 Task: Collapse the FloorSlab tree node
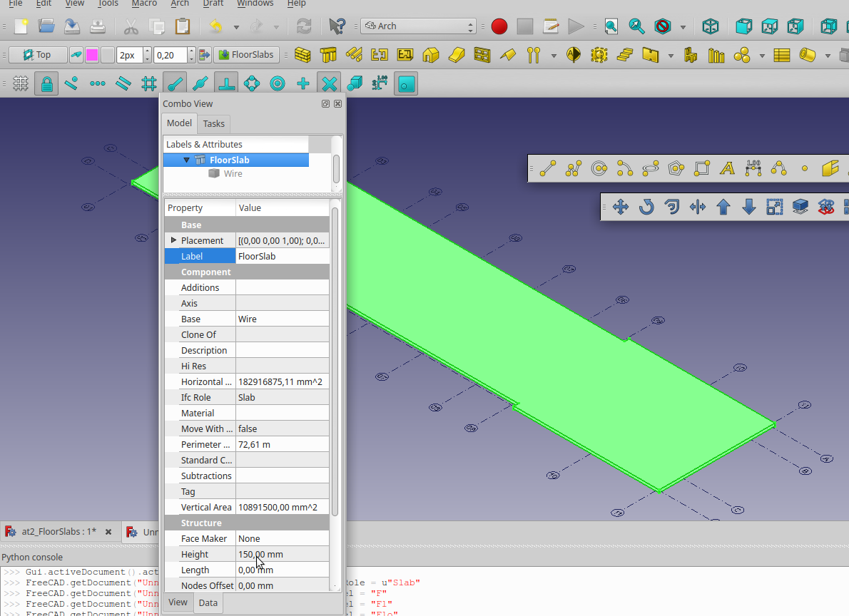[x=187, y=160]
